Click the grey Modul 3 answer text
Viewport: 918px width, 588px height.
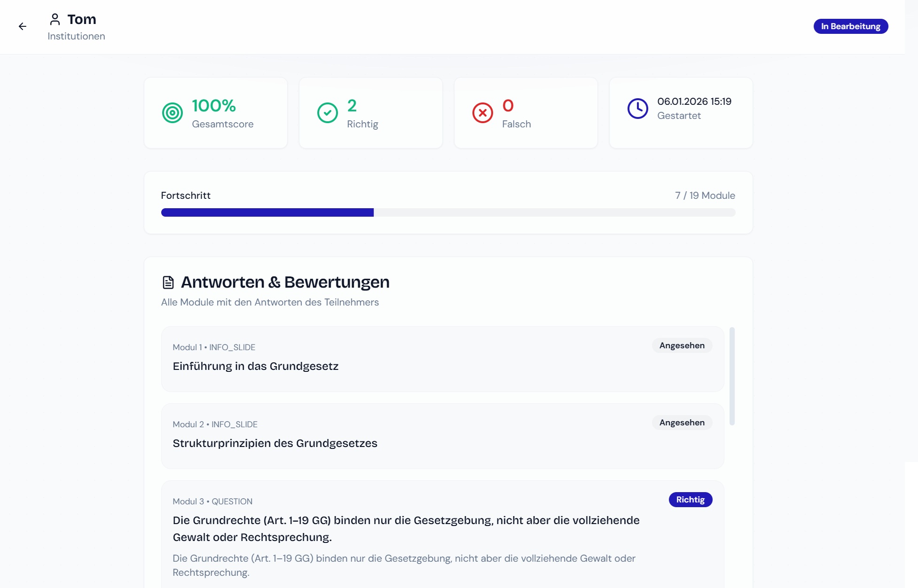[x=404, y=565]
